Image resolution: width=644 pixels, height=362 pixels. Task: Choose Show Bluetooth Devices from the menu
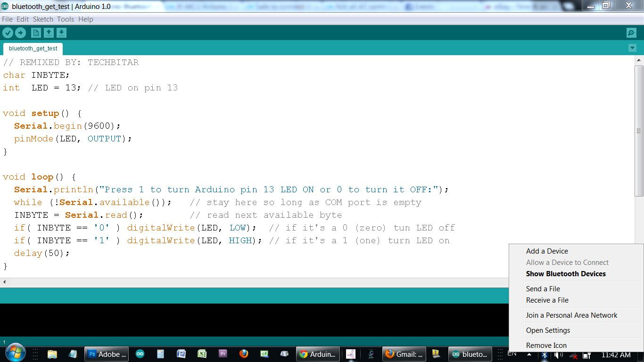[566, 274]
